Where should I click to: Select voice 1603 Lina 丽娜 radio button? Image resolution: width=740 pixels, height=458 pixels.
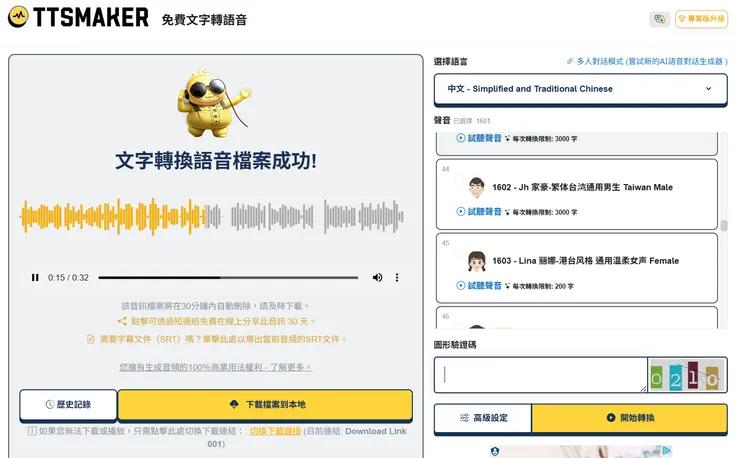coord(459,254)
